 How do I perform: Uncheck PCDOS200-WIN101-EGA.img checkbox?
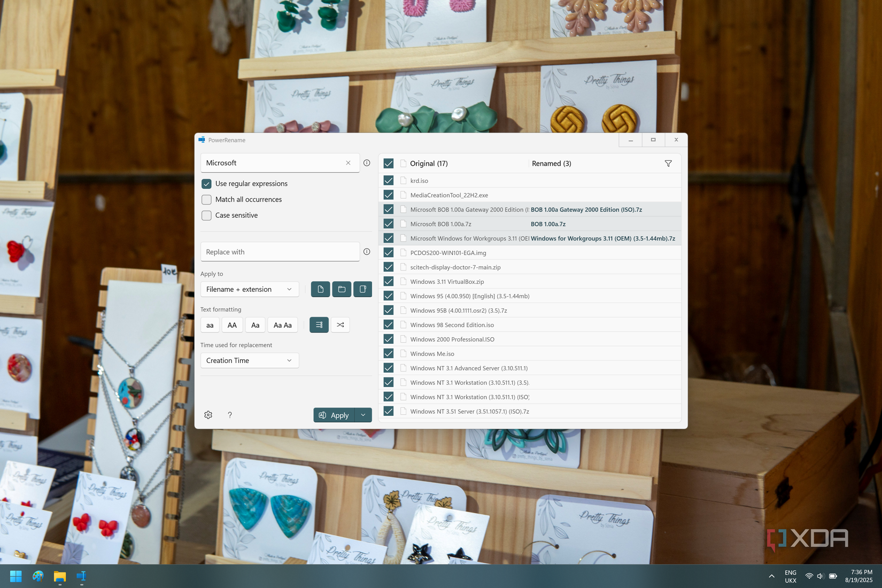tap(389, 253)
